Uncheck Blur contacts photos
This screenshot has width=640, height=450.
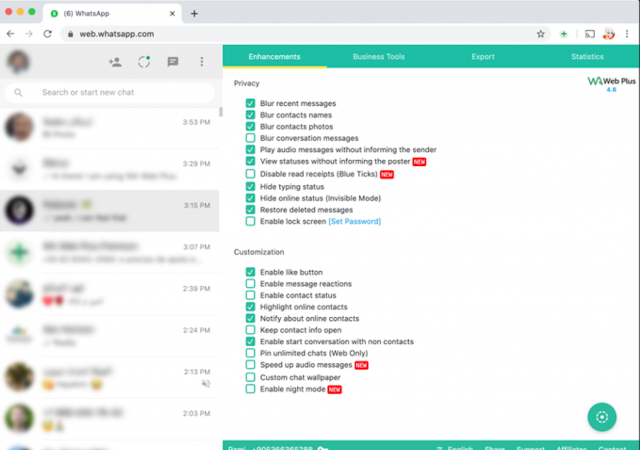click(x=250, y=127)
